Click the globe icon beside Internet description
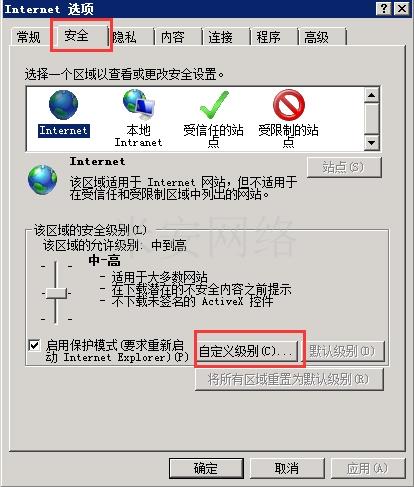414x487 pixels. coord(42,179)
